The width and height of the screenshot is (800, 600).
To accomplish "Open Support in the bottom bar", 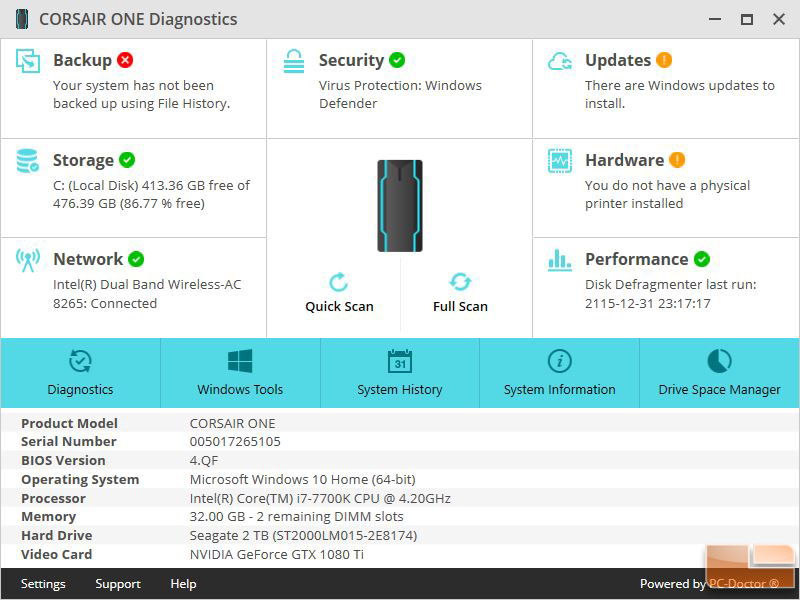I will (x=118, y=584).
